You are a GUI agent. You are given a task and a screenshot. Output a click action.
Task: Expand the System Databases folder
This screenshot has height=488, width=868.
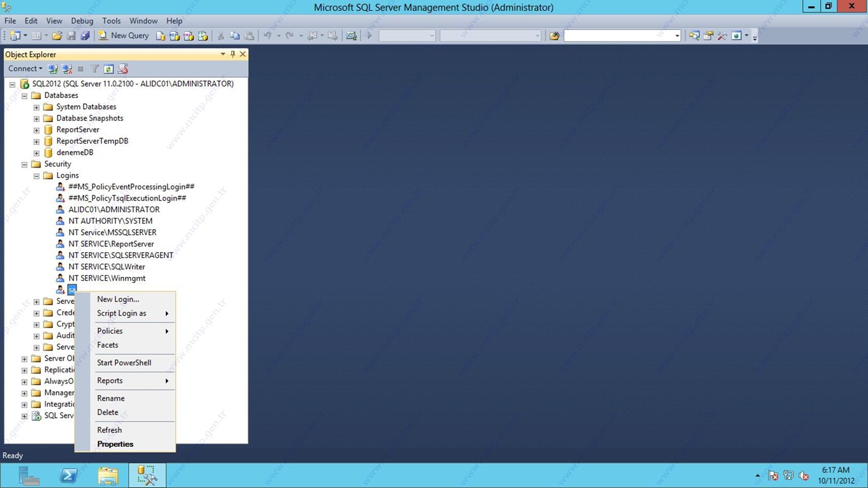point(37,107)
